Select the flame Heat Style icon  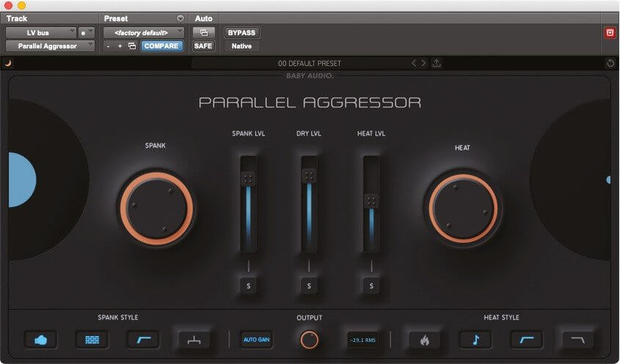pos(424,340)
